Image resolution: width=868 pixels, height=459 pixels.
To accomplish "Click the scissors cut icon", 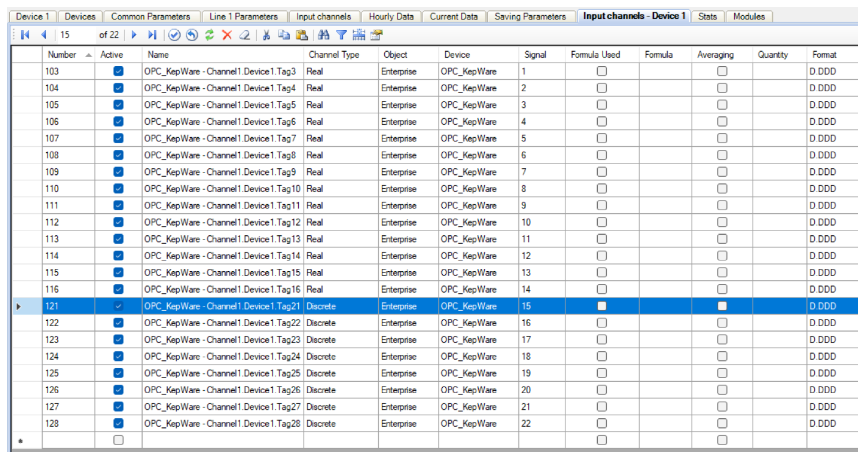I will (x=266, y=35).
